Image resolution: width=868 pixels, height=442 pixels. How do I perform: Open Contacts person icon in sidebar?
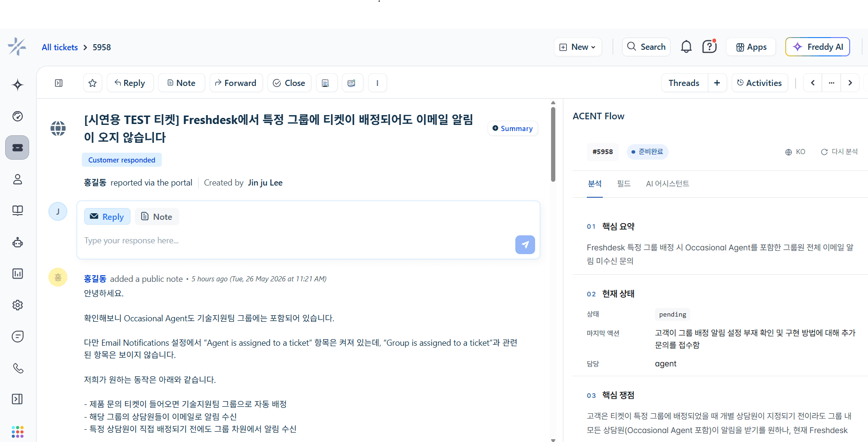(x=17, y=179)
